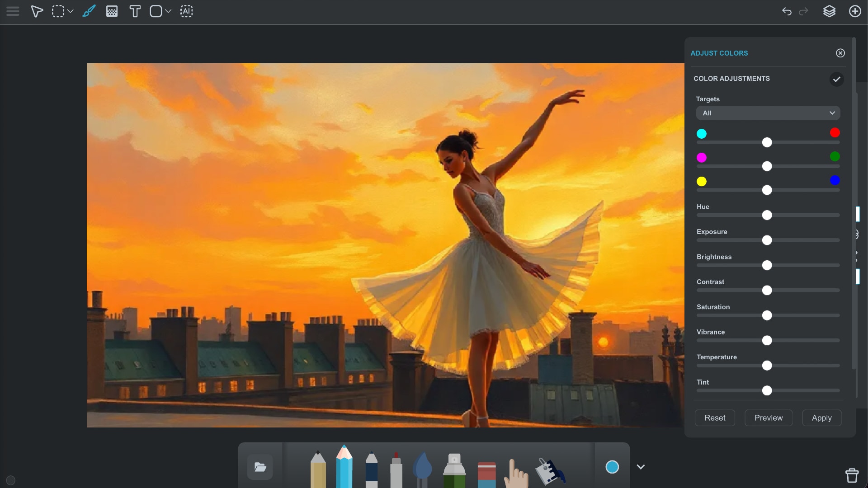This screenshot has width=868, height=488.
Task: Select the dark navy marker brush
Action: pyautogui.click(x=372, y=469)
